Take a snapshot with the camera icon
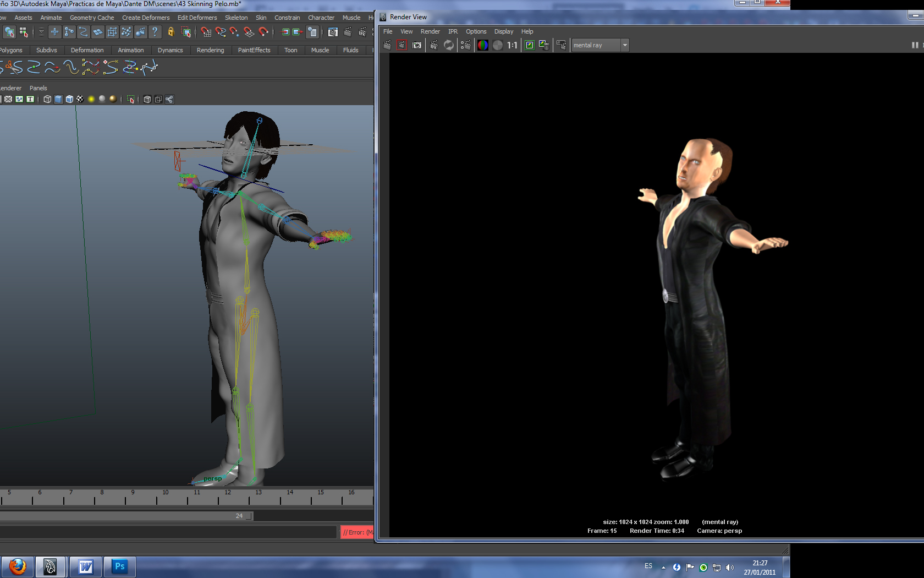924x578 pixels. (x=417, y=45)
